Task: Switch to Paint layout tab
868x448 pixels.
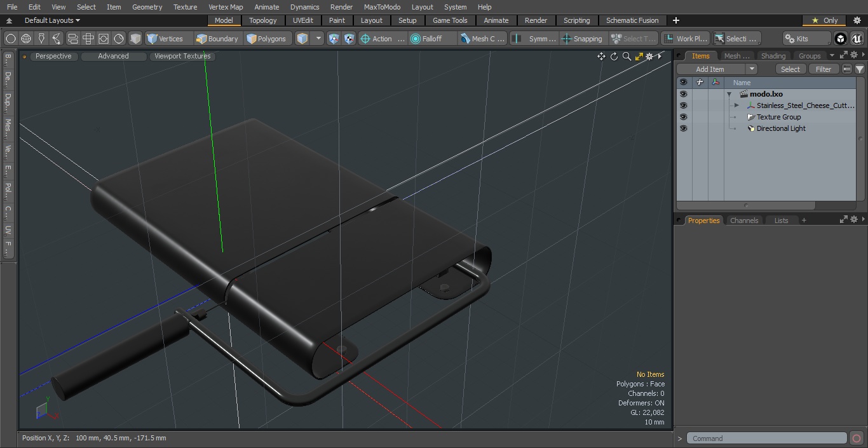Action: (x=337, y=20)
